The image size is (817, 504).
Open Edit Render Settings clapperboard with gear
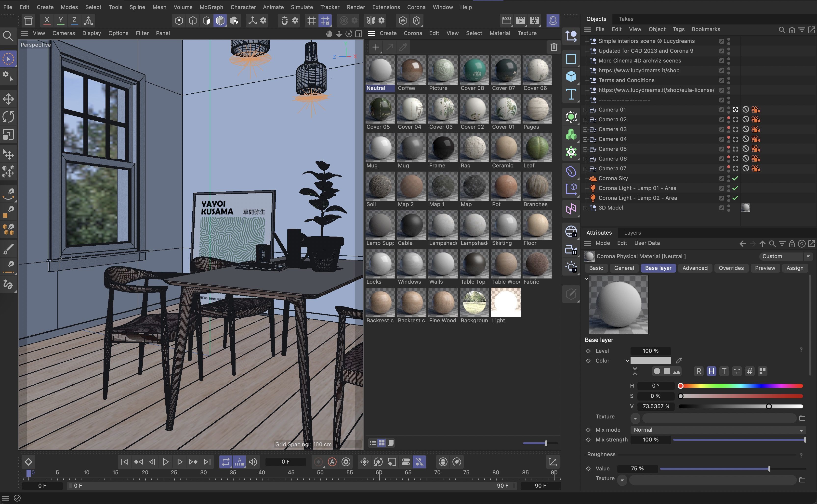tap(534, 21)
